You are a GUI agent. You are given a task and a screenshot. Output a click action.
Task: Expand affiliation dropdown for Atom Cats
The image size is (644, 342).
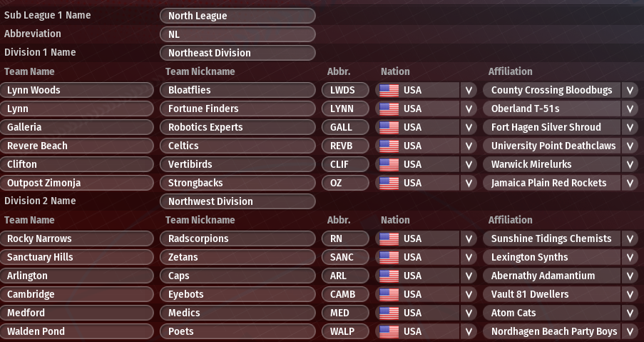coord(630,313)
